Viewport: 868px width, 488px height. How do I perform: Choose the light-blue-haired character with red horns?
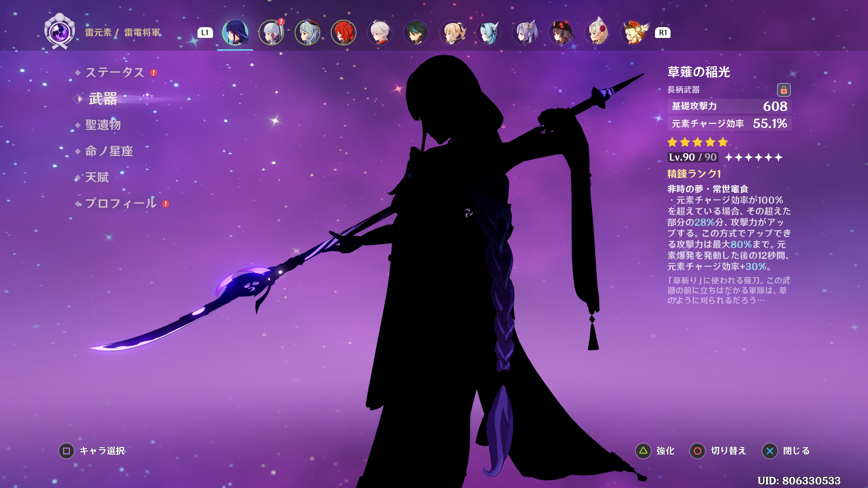tap(307, 32)
